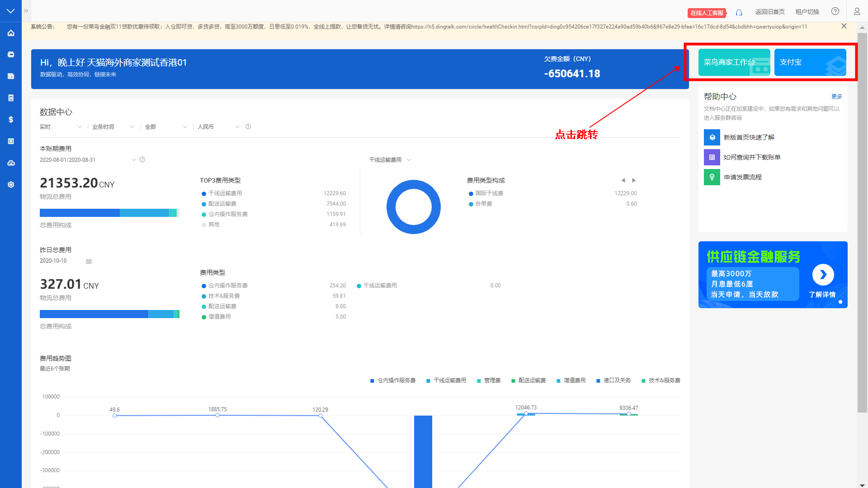Open settings gear in left sidebar
The width and height of the screenshot is (868, 488).
pyautogui.click(x=11, y=185)
